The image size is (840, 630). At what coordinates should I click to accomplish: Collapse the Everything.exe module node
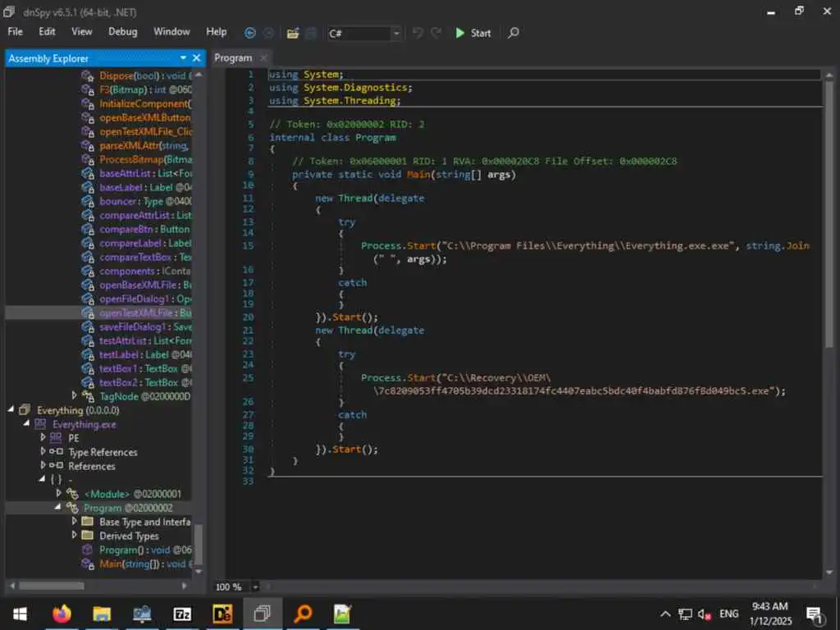pos(26,423)
